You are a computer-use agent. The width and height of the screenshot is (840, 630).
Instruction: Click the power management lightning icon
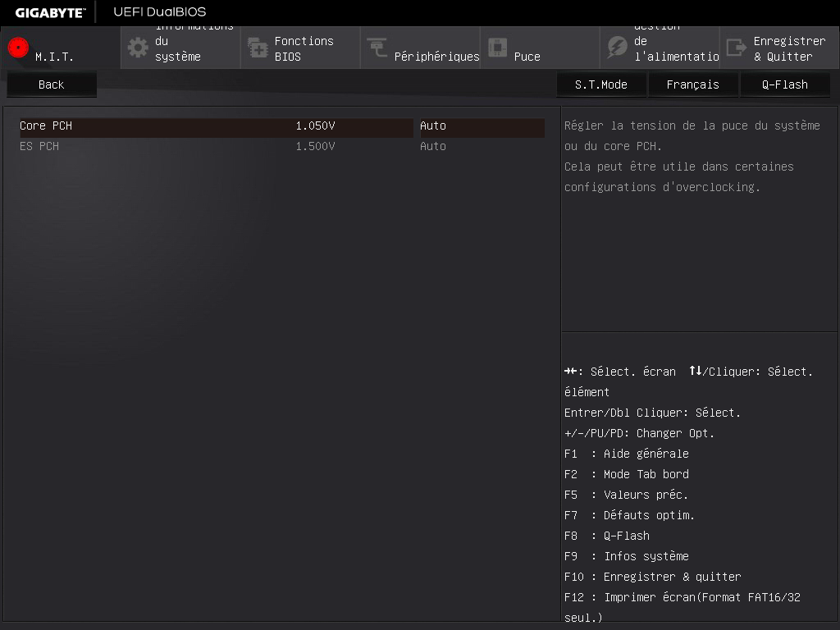pyautogui.click(x=617, y=48)
